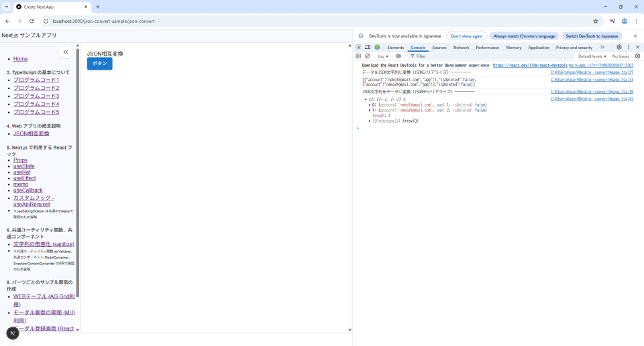Open the Home link in sidebar
The image size is (644, 346).
tap(21, 59)
